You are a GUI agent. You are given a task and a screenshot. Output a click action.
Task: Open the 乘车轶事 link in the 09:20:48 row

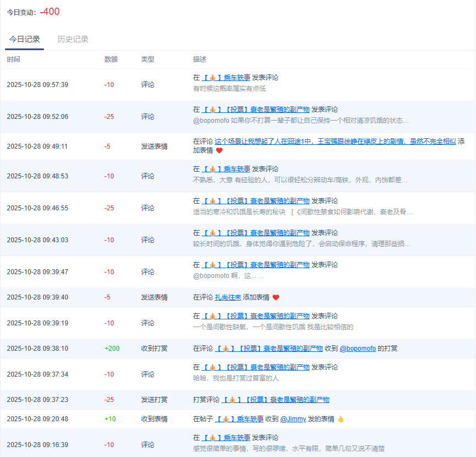coord(251,419)
